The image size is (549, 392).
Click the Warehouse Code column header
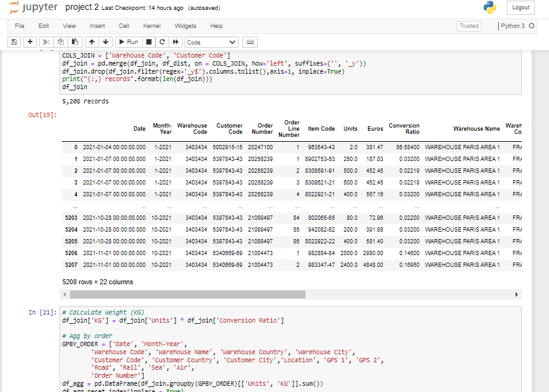(192, 129)
